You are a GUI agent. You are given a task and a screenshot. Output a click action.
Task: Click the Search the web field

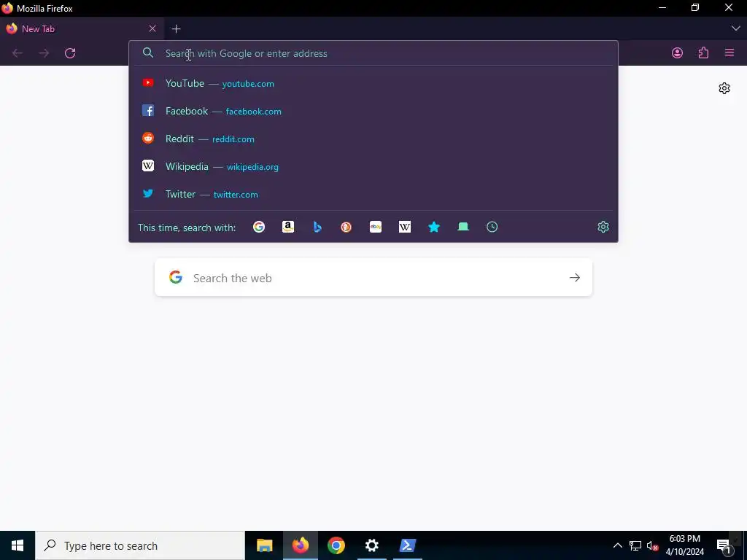(373, 278)
